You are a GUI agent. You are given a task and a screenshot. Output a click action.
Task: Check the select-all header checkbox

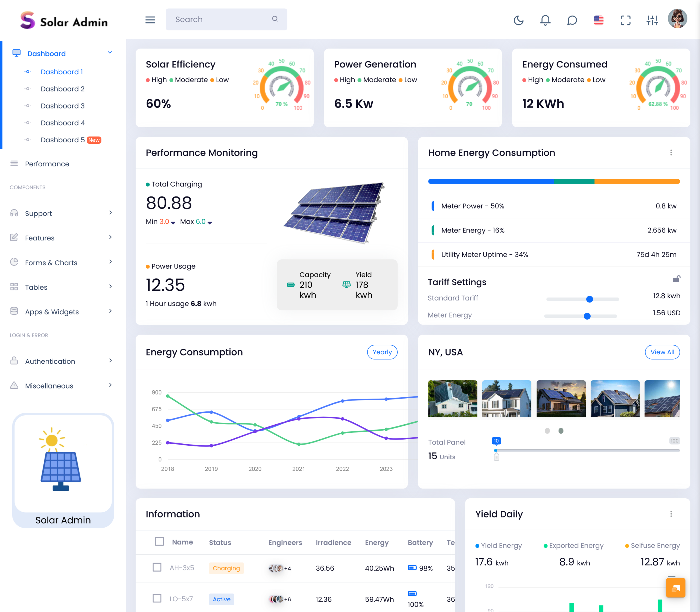click(159, 542)
